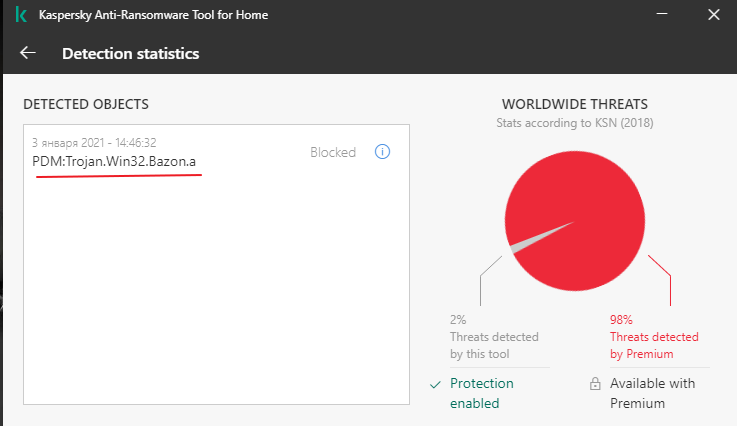Click the 98% Threats detected by Premium label
Screen dimensions: 737x426
pyautogui.click(x=654, y=337)
